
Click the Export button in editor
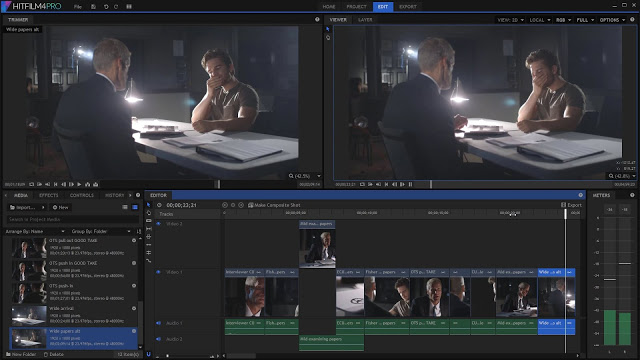pyautogui.click(x=571, y=205)
